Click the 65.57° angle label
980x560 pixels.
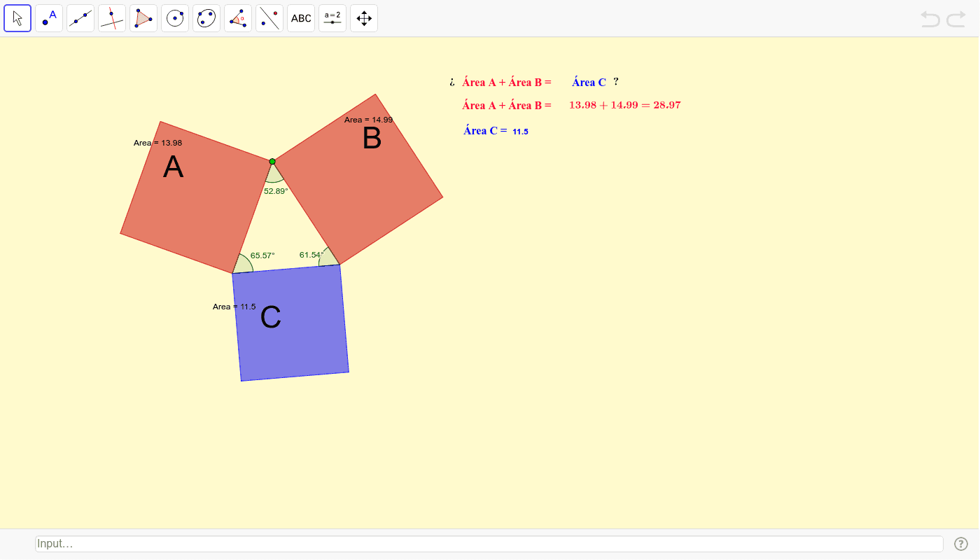(x=262, y=255)
